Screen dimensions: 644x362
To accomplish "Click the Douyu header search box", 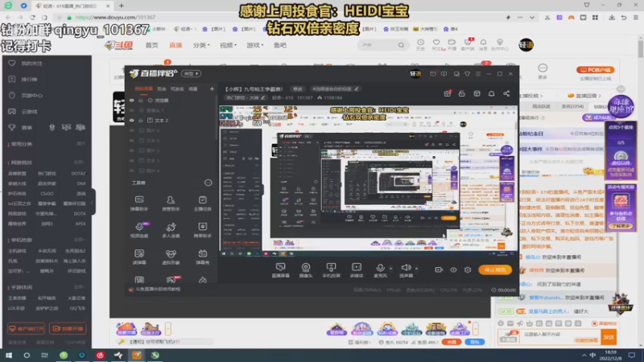I will coord(383,45).
